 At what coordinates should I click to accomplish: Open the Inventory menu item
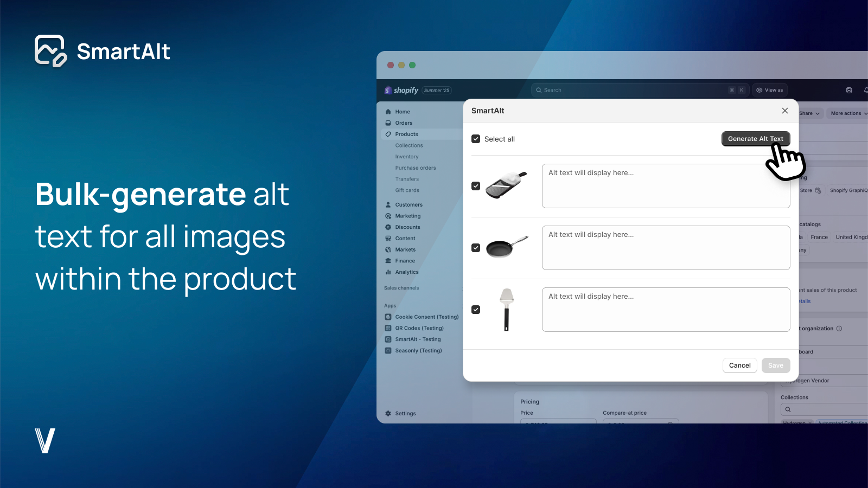click(407, 157)
